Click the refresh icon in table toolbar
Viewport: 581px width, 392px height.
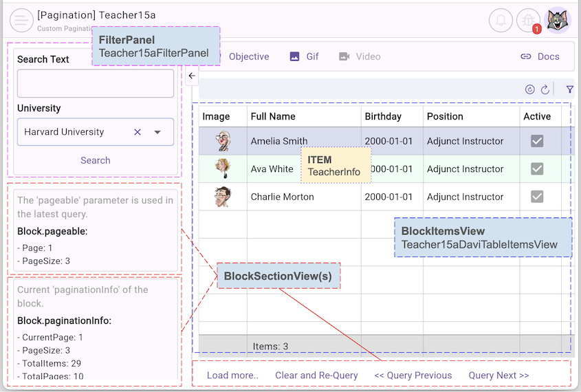click(x=545, y=89)
